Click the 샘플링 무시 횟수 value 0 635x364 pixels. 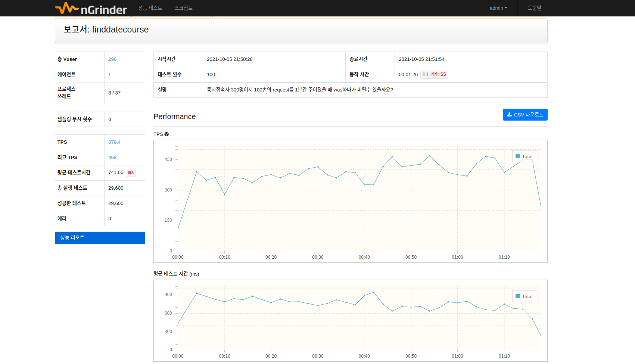pyautogui.click(x=110, y=119)
